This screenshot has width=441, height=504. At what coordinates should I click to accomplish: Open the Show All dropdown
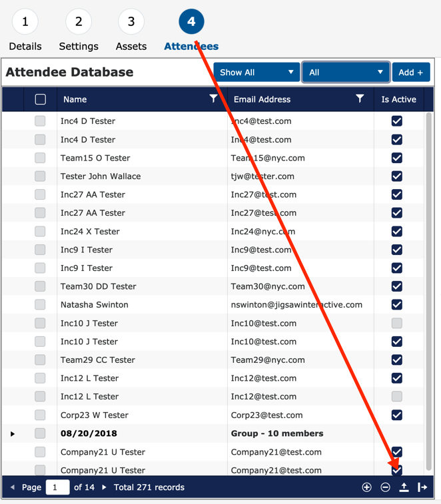pos(256,72)
